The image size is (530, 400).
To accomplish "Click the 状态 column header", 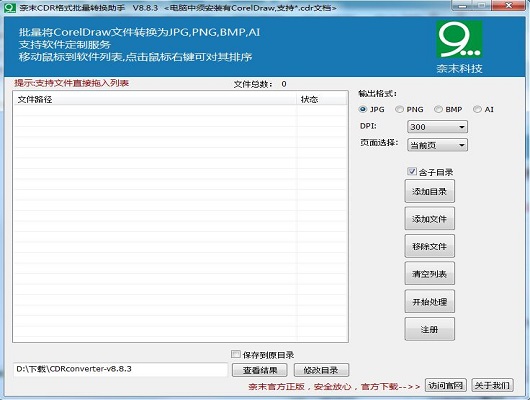I will click(322, 99).
